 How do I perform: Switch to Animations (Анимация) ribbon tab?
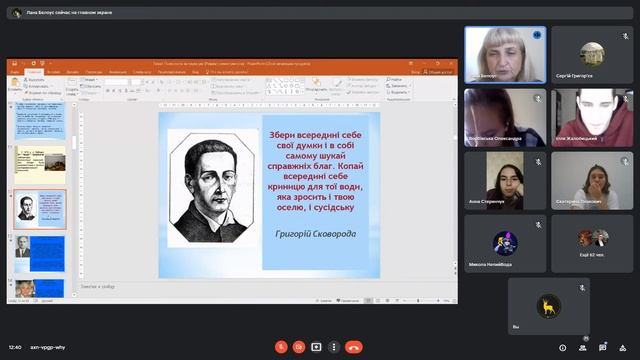[118, 72]
